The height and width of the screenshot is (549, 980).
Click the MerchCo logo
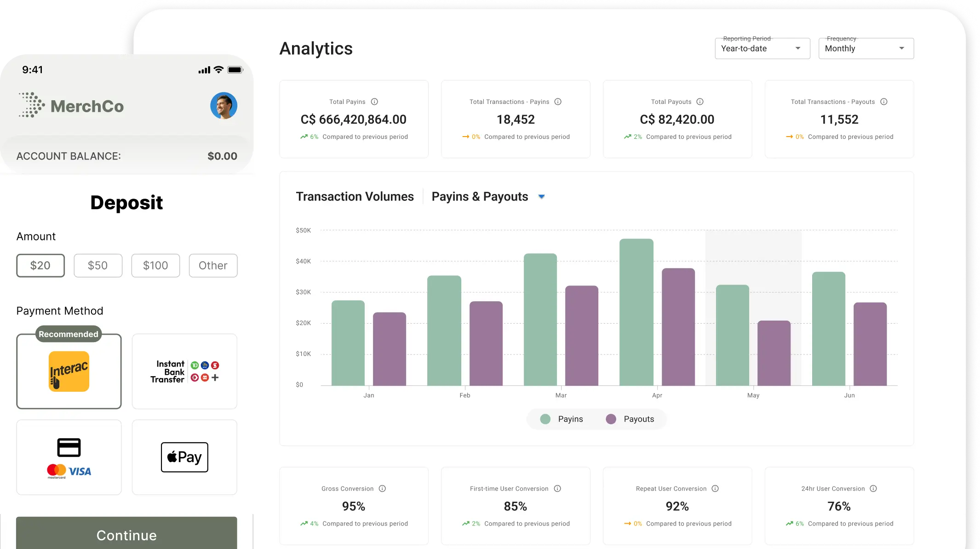pos(71,106)
